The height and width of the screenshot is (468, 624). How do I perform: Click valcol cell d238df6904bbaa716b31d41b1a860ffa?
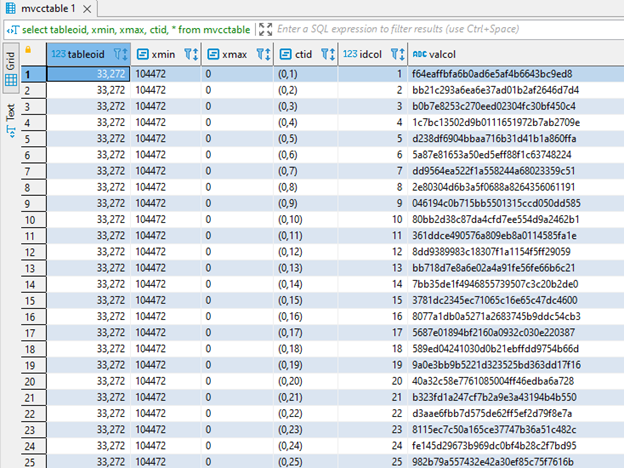click(516, 139)
